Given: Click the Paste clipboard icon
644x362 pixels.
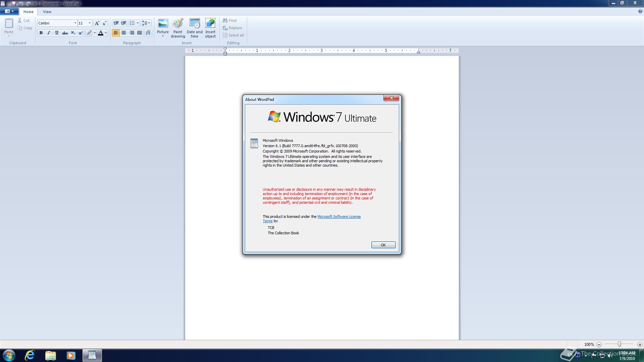Looking at the screenshot, I should (9, 23).
